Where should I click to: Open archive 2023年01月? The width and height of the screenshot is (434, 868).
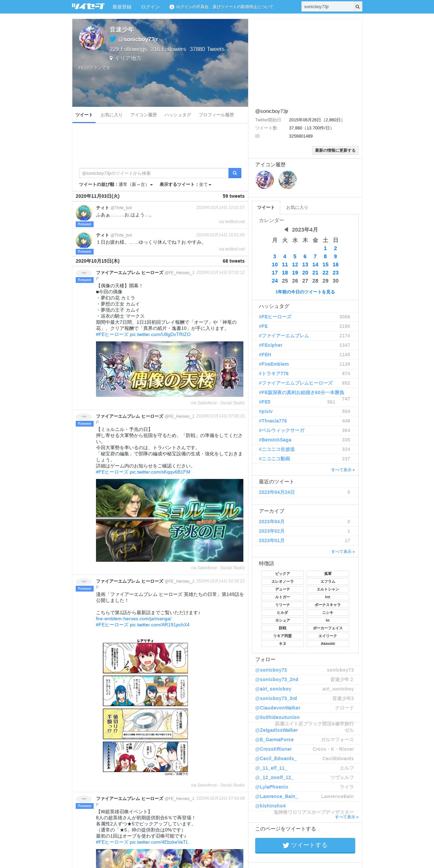coord(271,540)
